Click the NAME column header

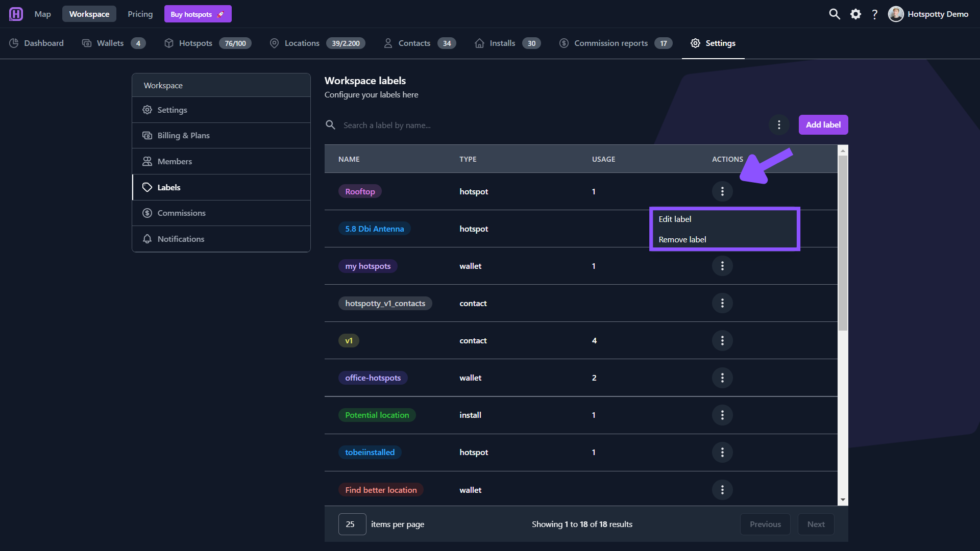click(x=349, y=159)
